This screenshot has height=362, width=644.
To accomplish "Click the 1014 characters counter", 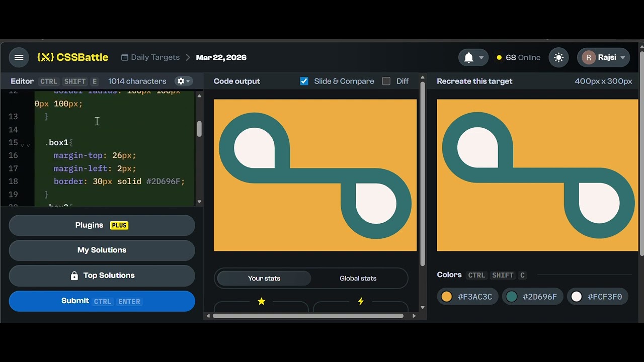I will 137,81.
